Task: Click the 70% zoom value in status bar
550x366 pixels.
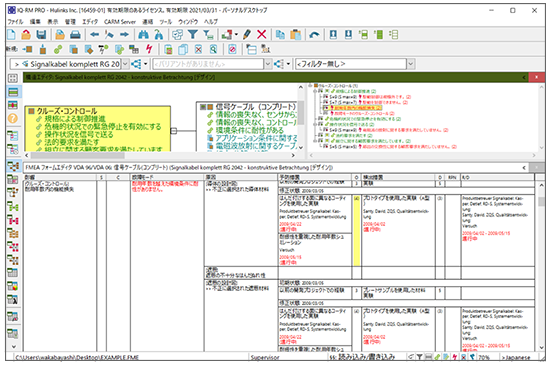Action: [x=484, y=357]
